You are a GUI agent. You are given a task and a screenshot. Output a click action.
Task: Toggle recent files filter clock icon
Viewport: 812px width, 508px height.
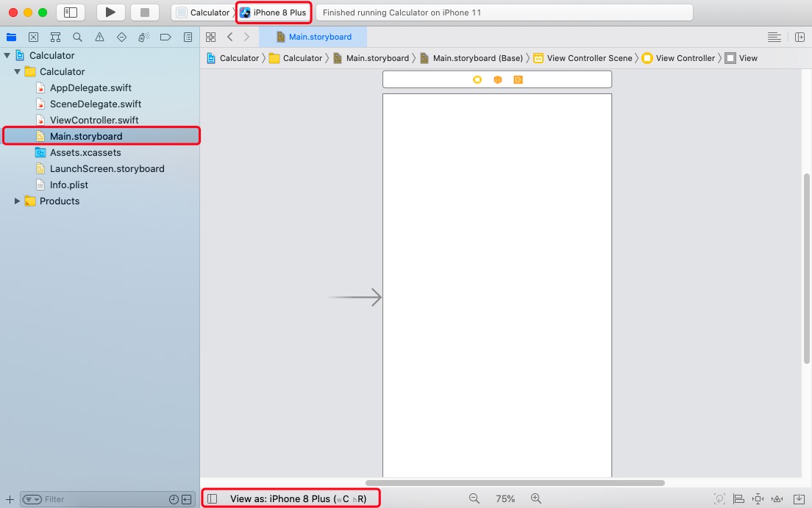tap(174, 499)
